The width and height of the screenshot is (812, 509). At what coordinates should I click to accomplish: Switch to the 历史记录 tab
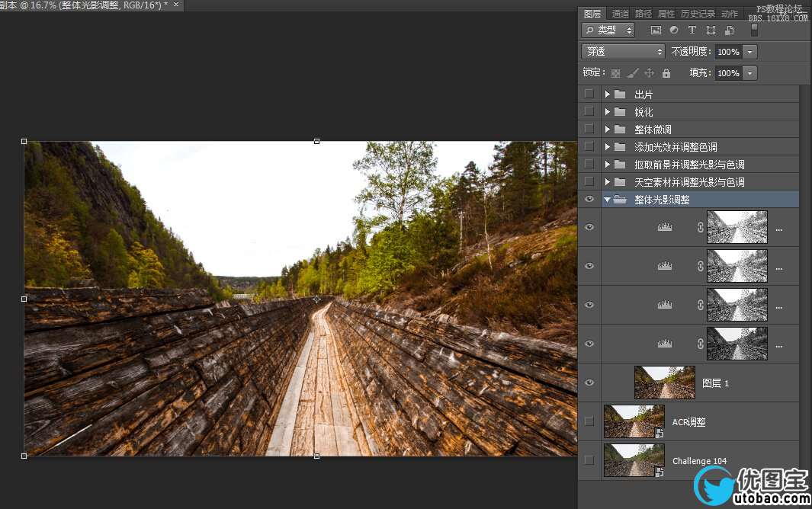tap(698, 14)
